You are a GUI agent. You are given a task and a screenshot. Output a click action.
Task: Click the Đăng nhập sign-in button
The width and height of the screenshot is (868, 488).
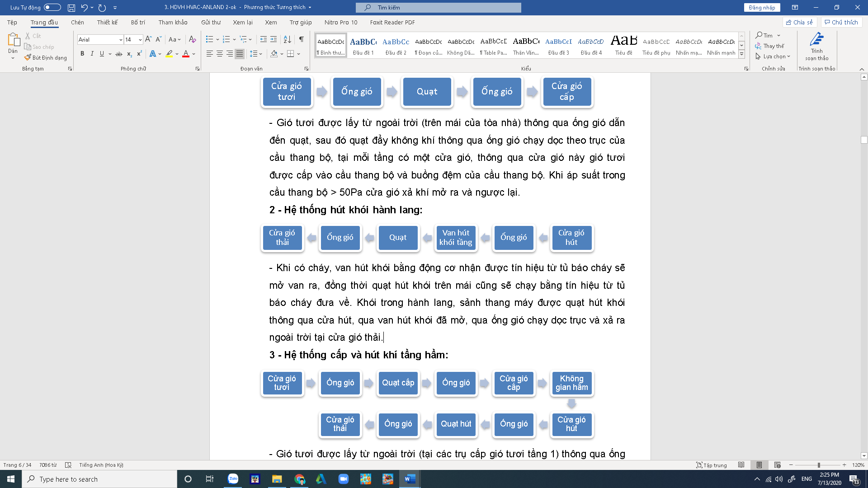click(x=762, y=7)
